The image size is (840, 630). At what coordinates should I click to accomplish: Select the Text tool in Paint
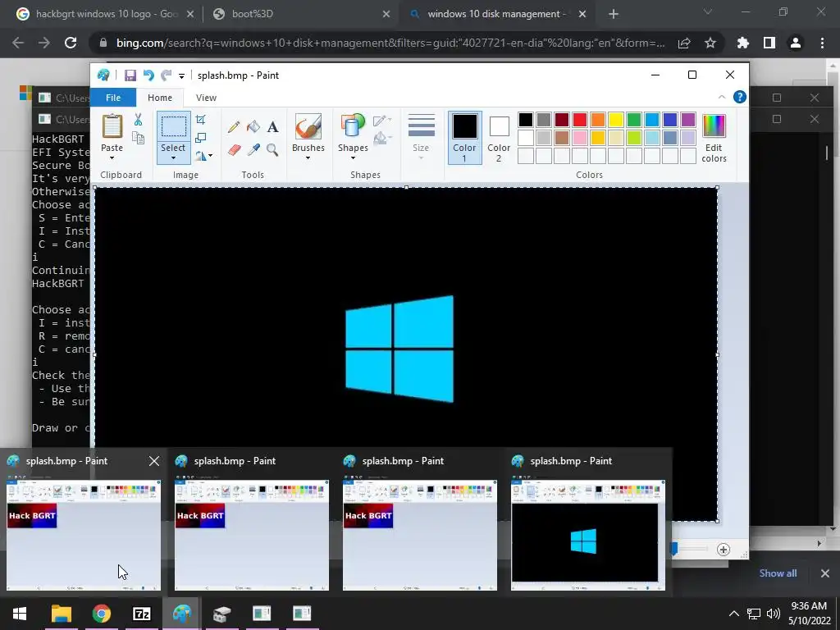[x=272, y=127]
